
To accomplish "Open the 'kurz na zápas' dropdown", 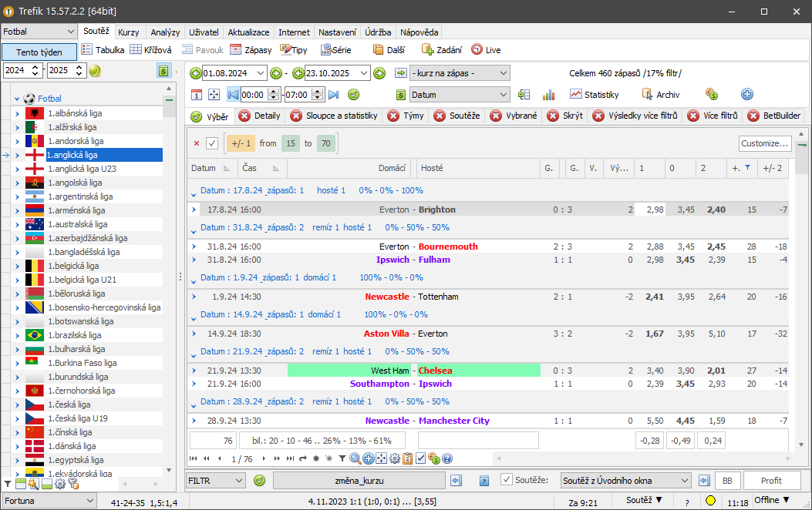I will click(x=460, y=73).
